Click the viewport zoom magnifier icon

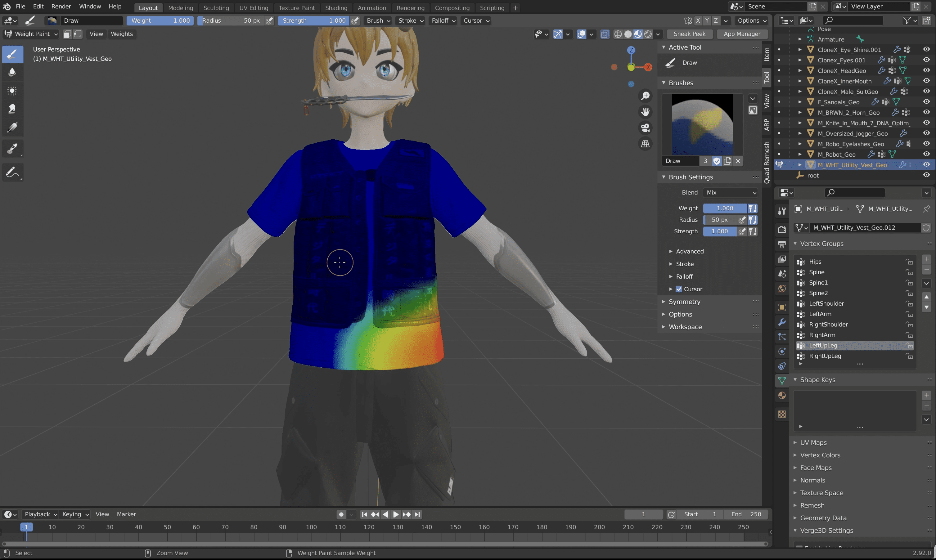646,96
